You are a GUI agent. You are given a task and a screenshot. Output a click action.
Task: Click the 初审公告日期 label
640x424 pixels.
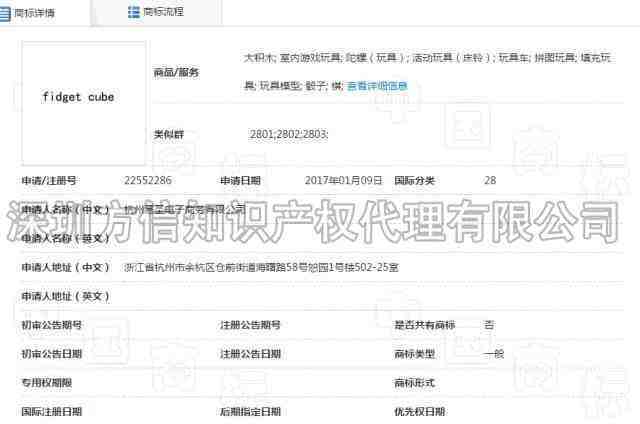52,354
